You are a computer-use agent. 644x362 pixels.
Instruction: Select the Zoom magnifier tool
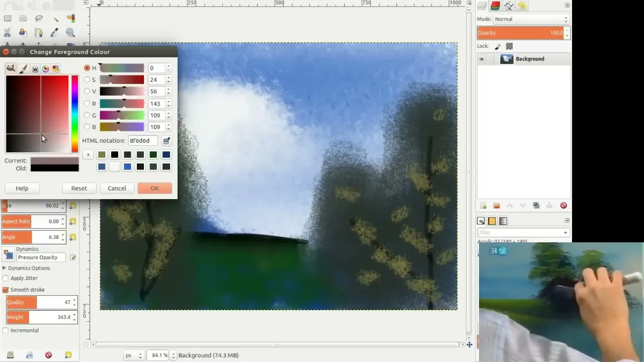pos(70,33)
